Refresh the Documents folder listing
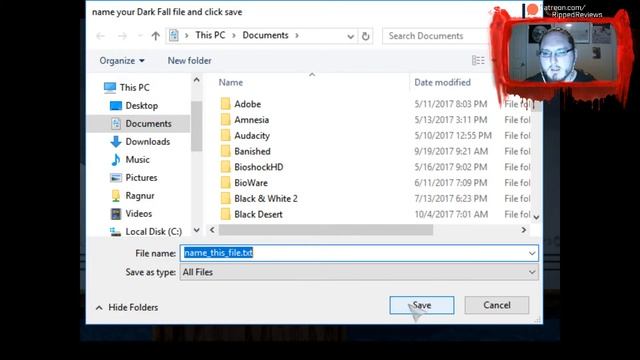Viewport: 640px width, 360px height. click(366, 36)
